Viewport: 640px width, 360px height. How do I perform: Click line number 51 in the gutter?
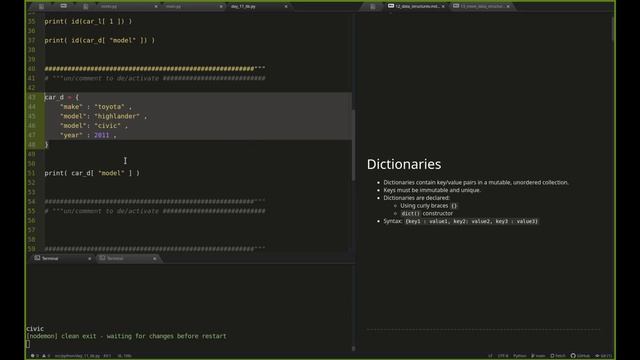coord(32,173)
